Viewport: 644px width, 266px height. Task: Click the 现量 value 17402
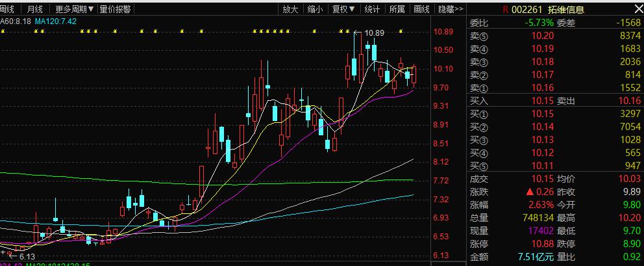coord(540,231)
